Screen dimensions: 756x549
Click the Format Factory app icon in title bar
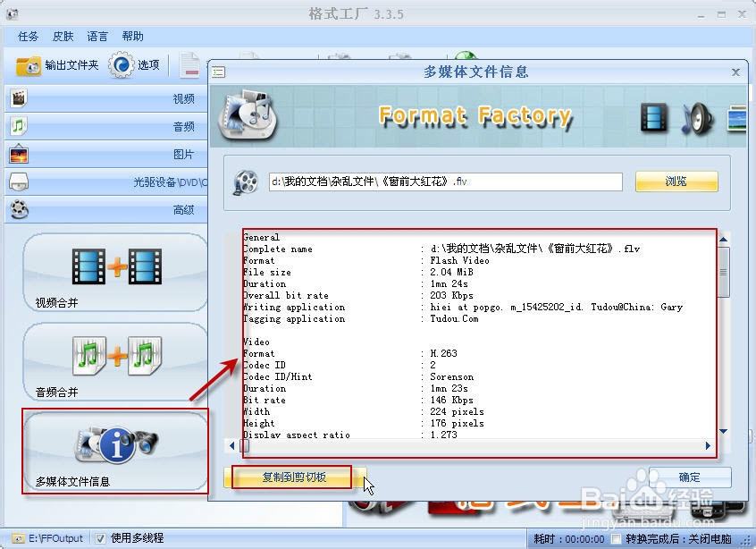12,13
